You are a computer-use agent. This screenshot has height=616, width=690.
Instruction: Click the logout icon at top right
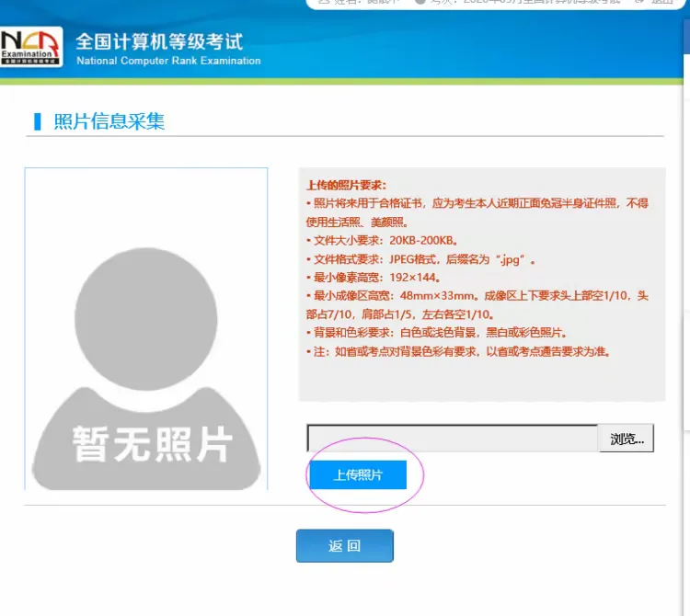coord(641,2)
